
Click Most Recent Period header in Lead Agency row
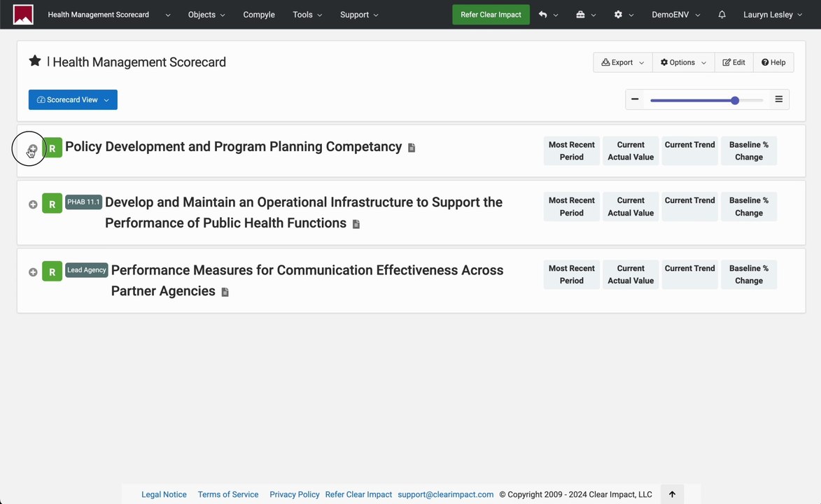click(x=572, y=274)
